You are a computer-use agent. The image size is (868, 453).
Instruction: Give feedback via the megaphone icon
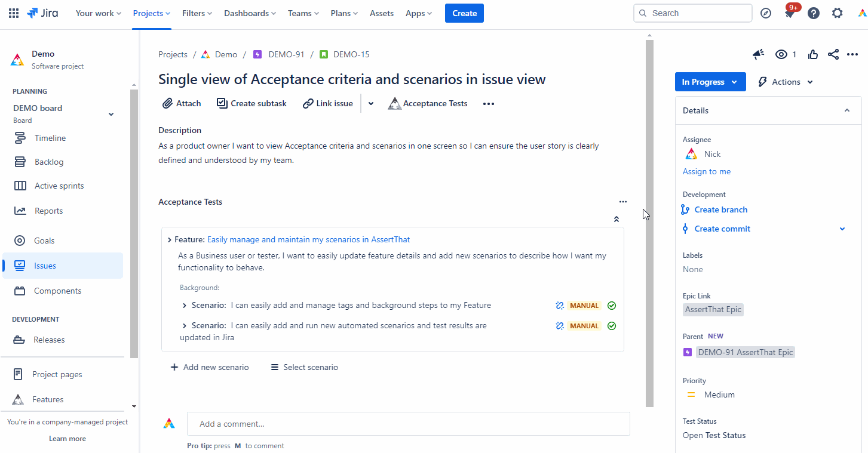[758, 54]
